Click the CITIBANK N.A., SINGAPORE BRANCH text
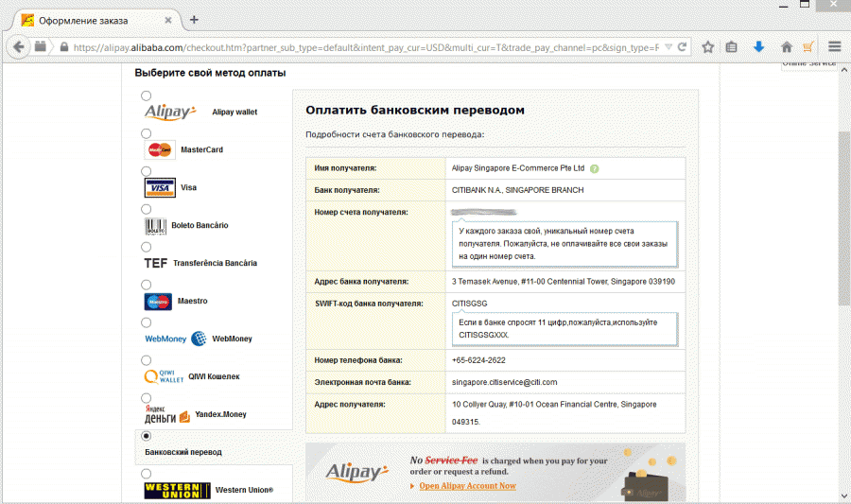851x504 pixels. (x=518, y=190)
